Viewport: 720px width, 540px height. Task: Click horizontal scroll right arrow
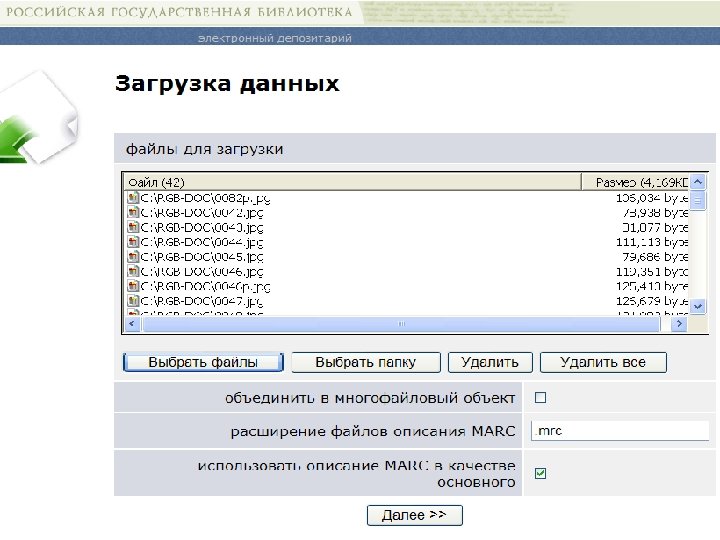pos(679,324)
